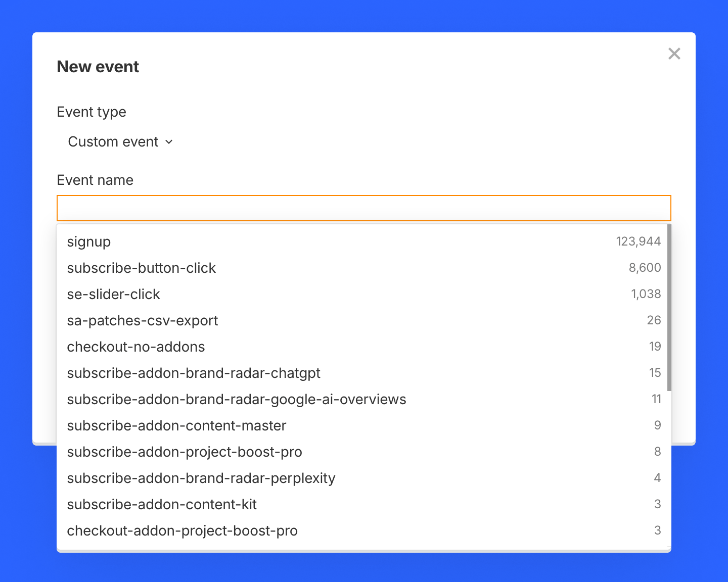Select subscribe-addon-project-boost-pro event
The image size is (728, 582).
(x=185, y=452)
